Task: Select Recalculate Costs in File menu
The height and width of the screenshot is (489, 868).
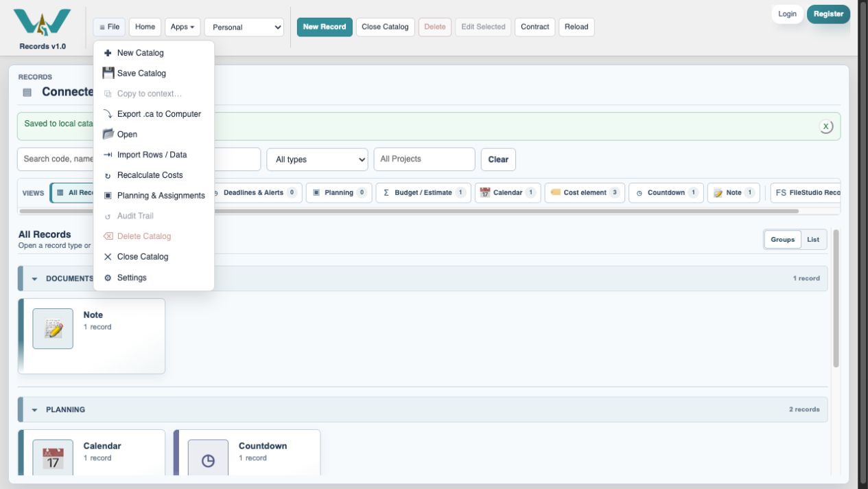Action: [154, 175]
